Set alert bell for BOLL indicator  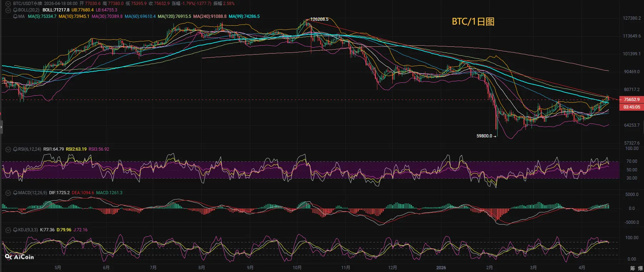[15, 10]
